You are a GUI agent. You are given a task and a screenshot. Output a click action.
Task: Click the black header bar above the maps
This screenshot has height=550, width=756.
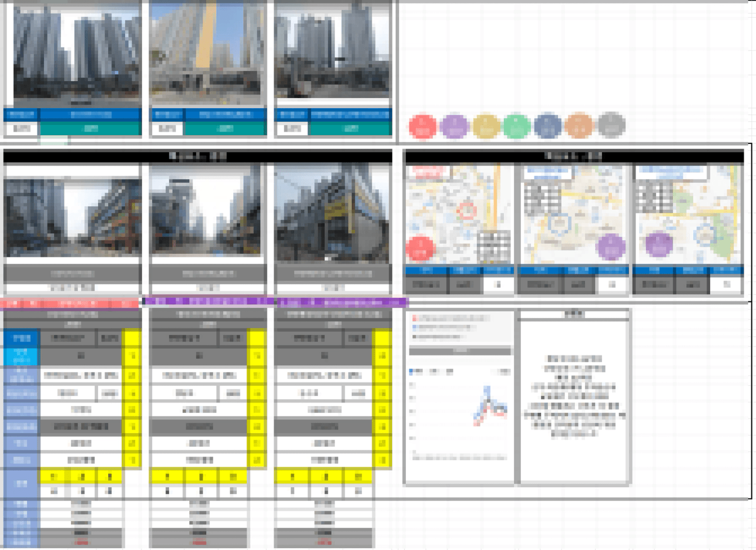[x=573, y=156]
